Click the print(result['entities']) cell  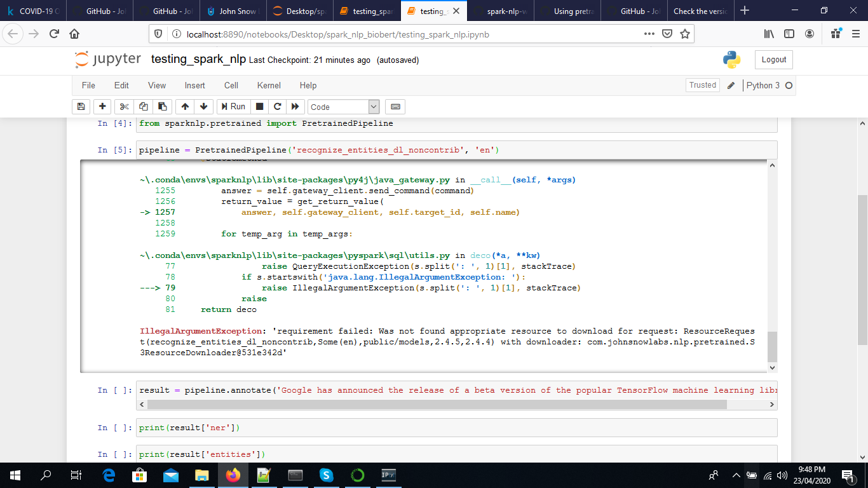point(458,454)
